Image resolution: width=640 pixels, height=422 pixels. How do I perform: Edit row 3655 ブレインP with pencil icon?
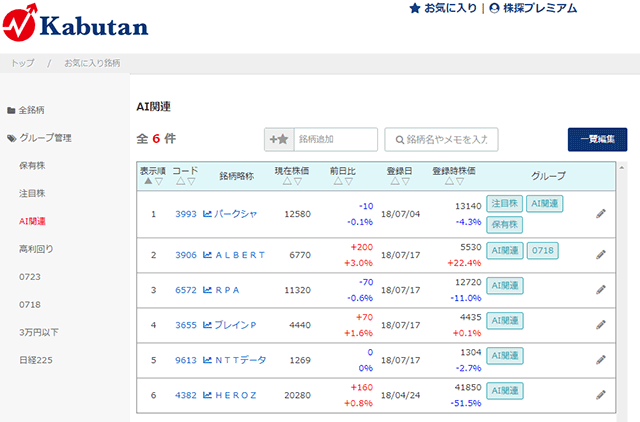[x=601, y=325]
